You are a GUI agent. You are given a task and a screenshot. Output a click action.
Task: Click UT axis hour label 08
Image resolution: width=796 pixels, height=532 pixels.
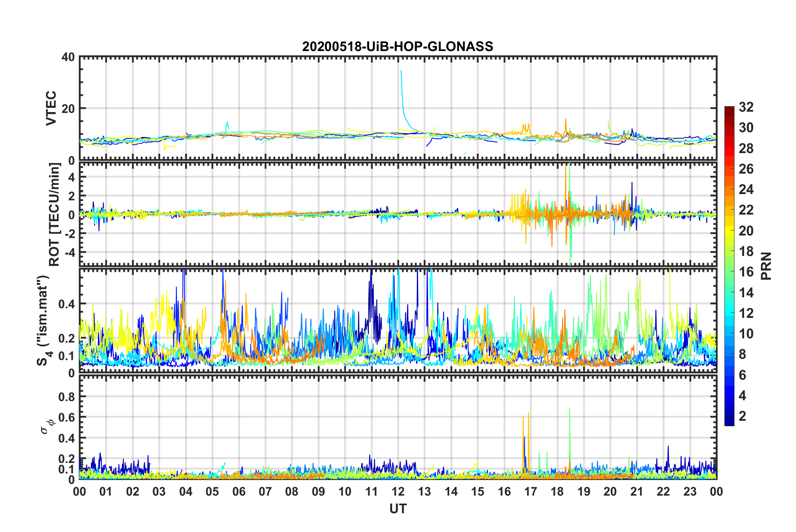click(292, 491)
